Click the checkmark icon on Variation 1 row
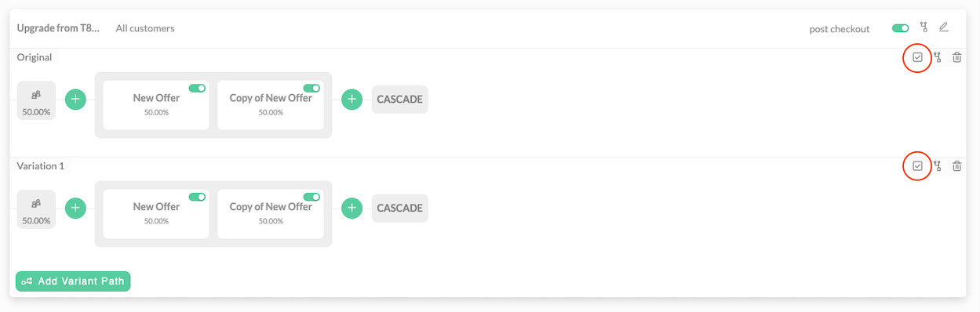 (917, 166)
